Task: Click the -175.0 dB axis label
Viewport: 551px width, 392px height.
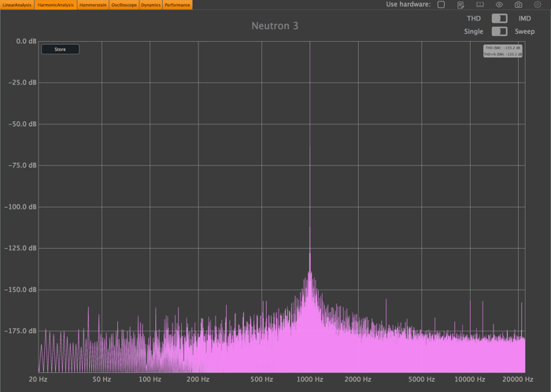Action: coord(20,331)
